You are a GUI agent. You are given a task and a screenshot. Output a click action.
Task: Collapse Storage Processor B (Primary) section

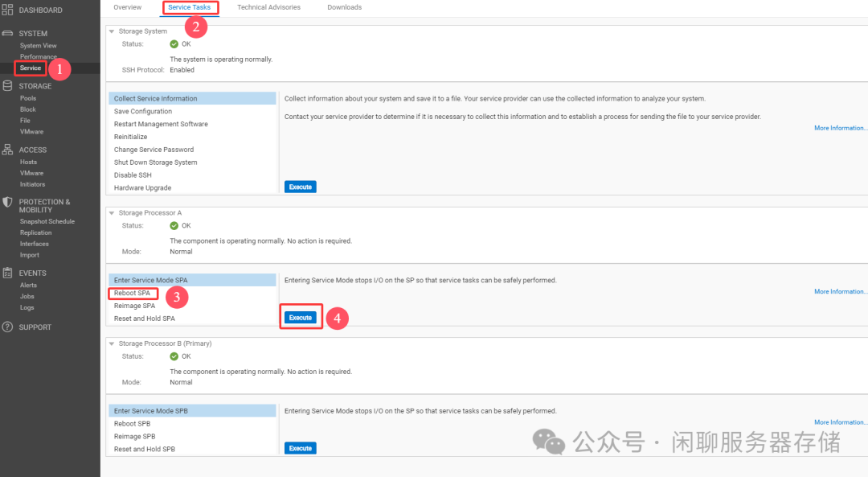[111, 344]
